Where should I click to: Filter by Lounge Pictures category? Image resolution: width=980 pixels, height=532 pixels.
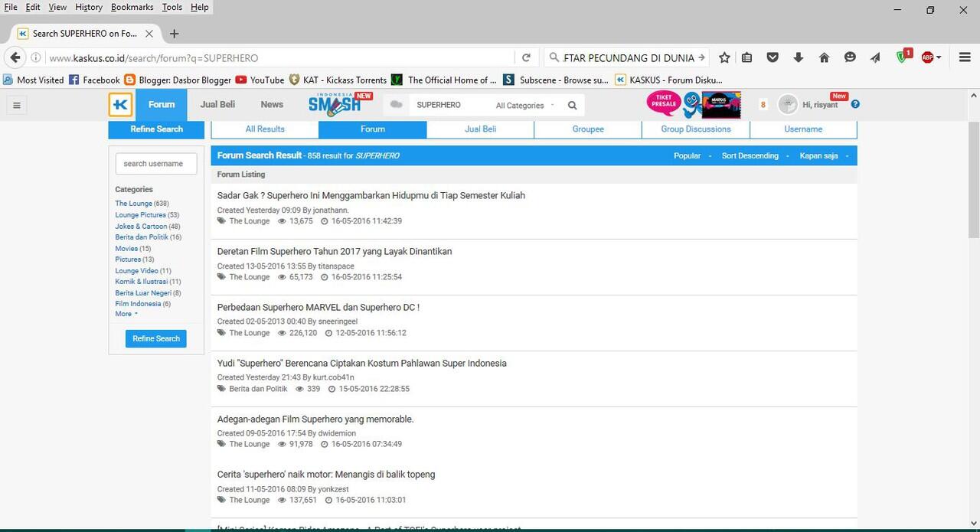pyautogui.click(x=141, y=215)
